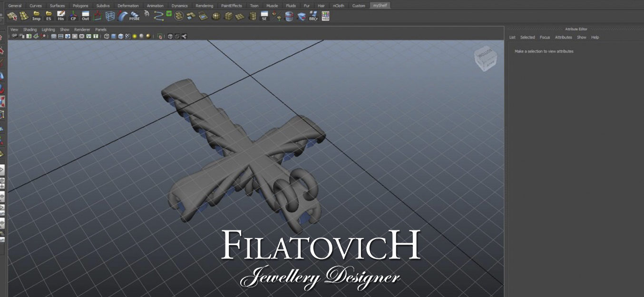The image size is (644, 297).
Task: Click the ViewCube in viewport corner
Action: tap(485, 59)
